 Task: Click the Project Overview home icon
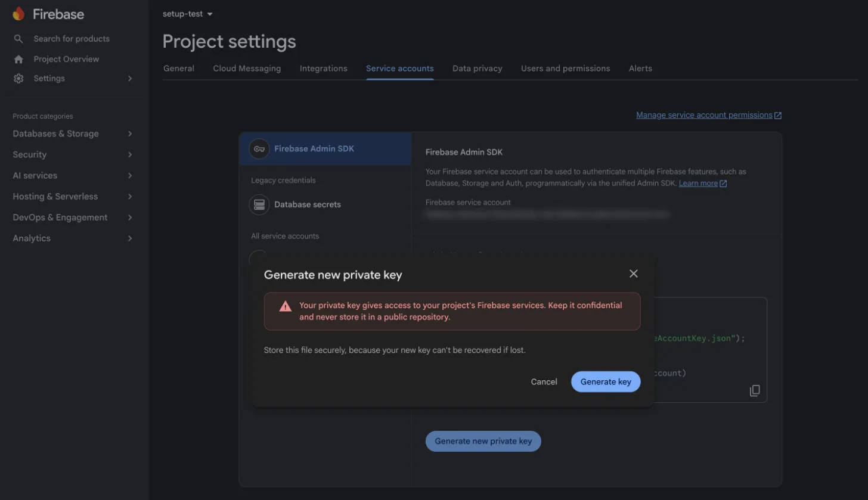[18, 59]
